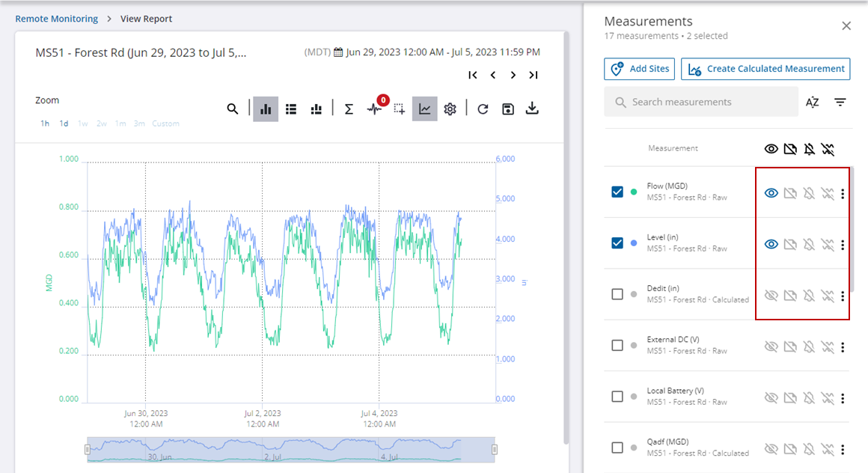Open the anomaly waveform icon with red badge

coord(375,109)
